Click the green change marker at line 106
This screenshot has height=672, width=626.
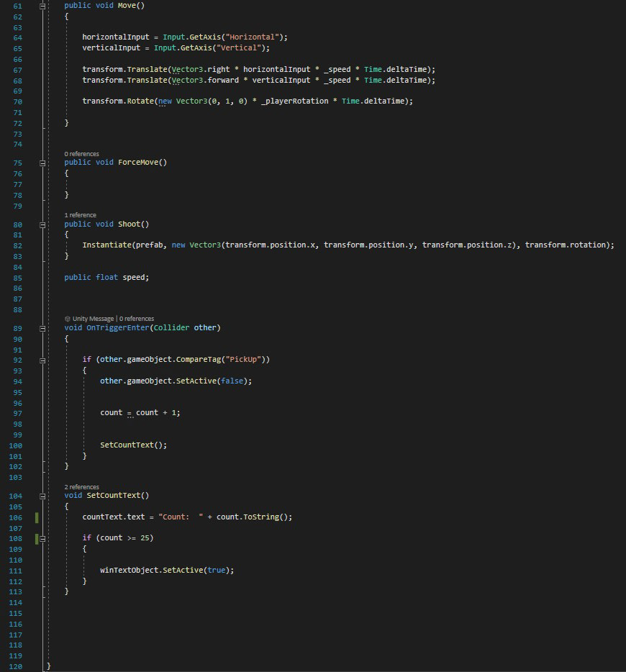(x=37, y=518)
